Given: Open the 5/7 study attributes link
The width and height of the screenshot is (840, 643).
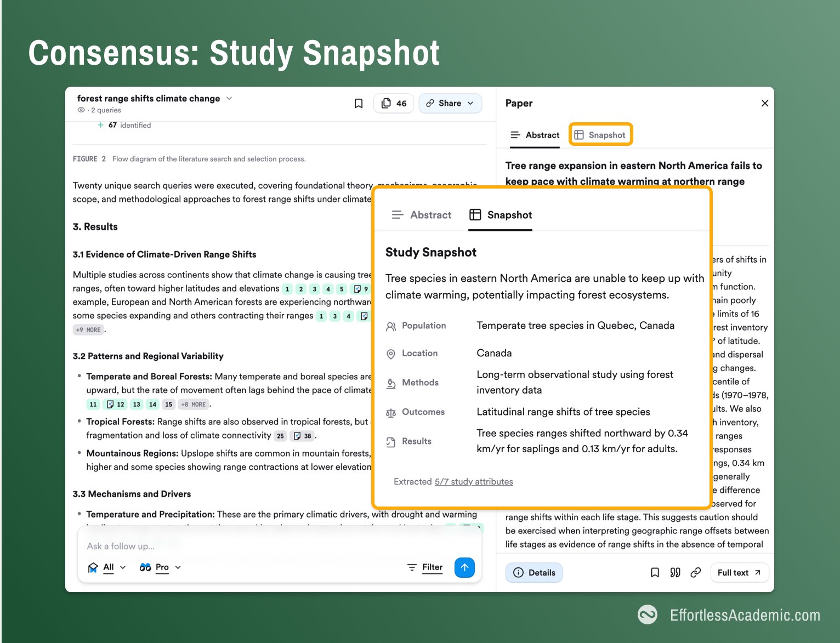Looking at the screenshot, I should (474, 481).
